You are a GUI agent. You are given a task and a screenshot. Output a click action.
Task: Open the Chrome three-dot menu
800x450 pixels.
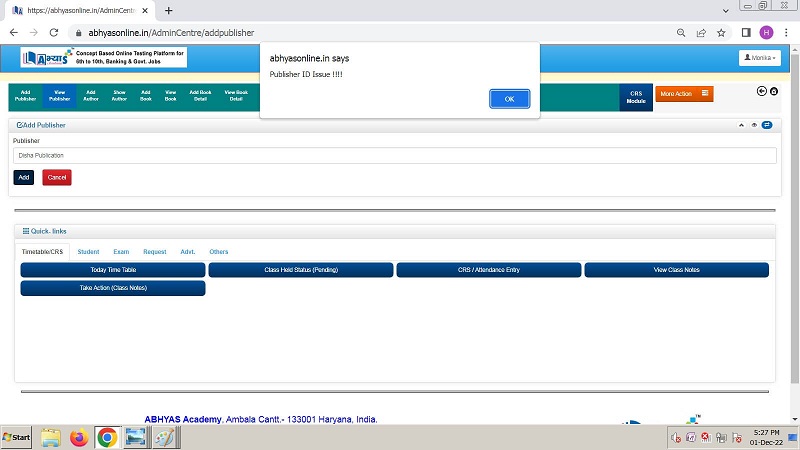pyautogui.click(x=785, y=32)
